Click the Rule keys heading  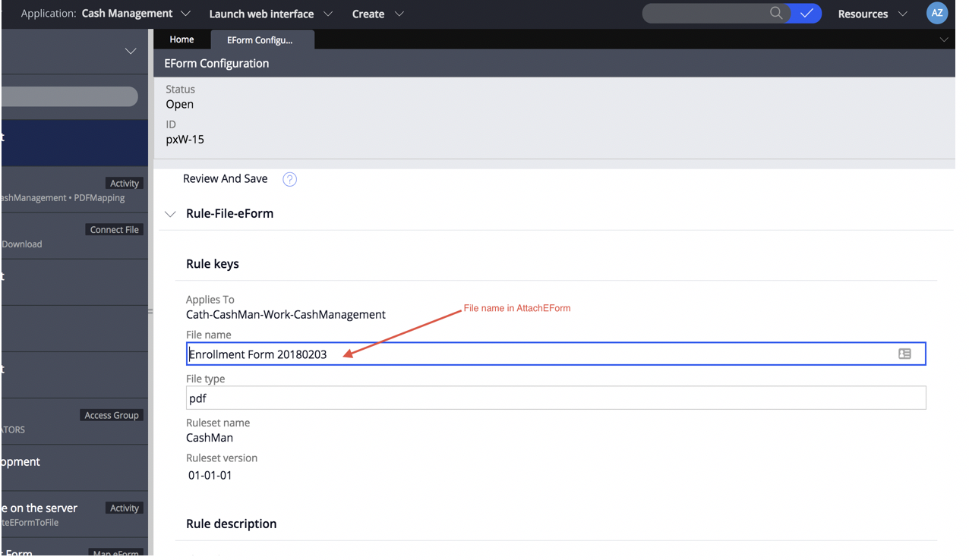pyautogui.click(x=213, y=264)
